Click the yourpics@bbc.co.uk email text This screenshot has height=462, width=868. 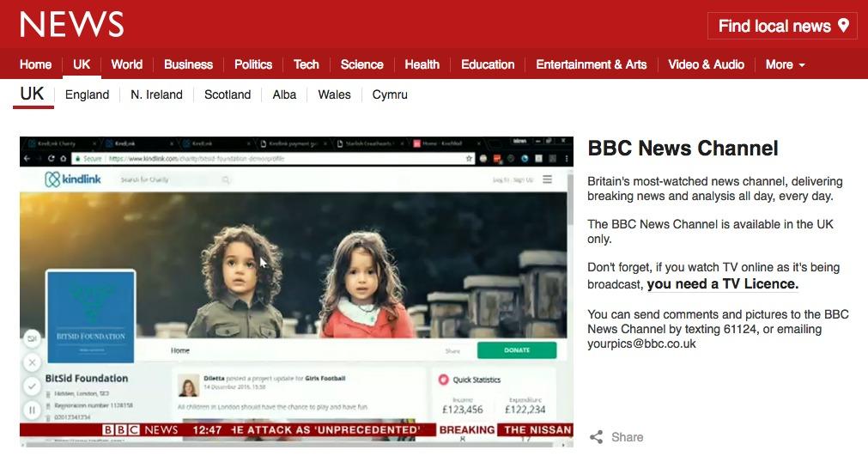pos(641,344)
